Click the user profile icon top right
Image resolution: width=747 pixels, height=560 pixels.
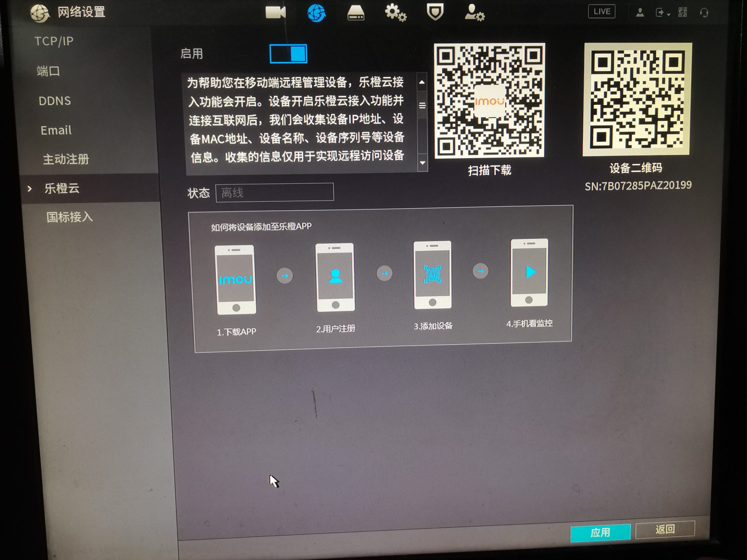coord(640,13)
